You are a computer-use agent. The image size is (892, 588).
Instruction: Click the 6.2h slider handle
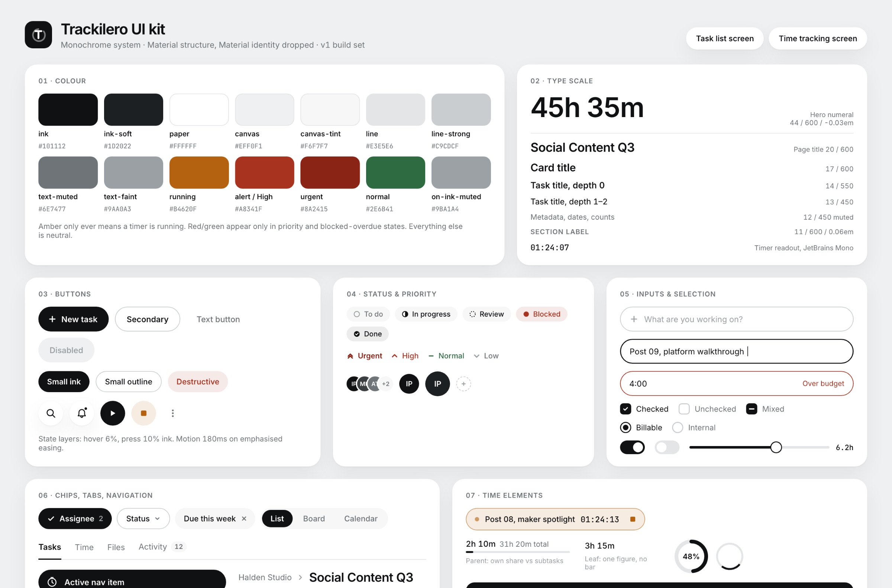coord(776,448)
